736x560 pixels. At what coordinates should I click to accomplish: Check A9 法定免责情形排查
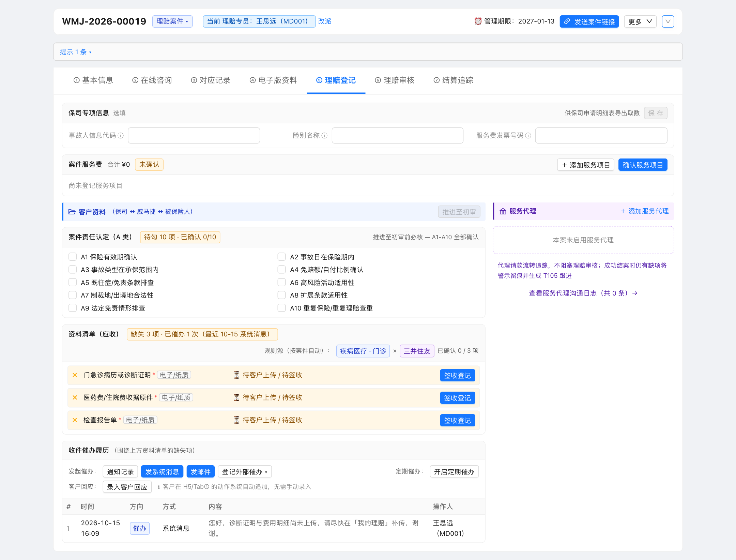click(x=73, y=308)
